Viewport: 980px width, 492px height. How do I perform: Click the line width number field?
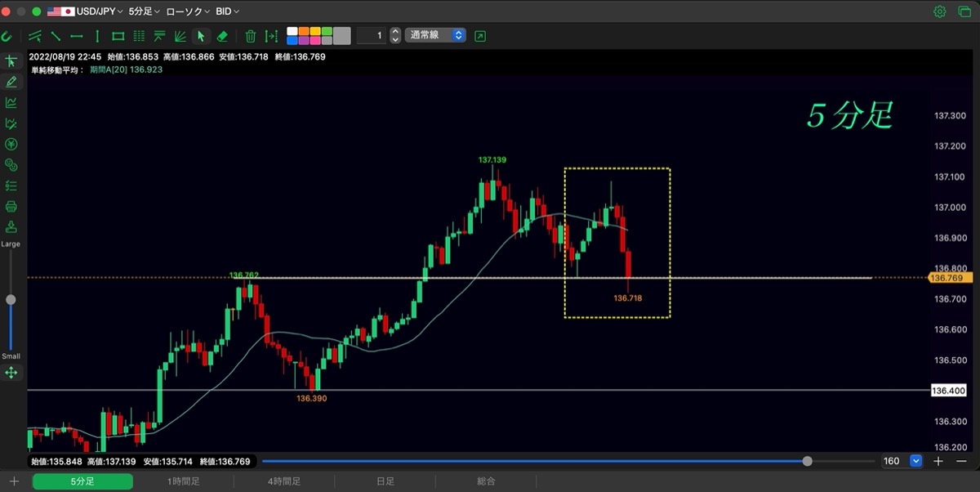372,36
